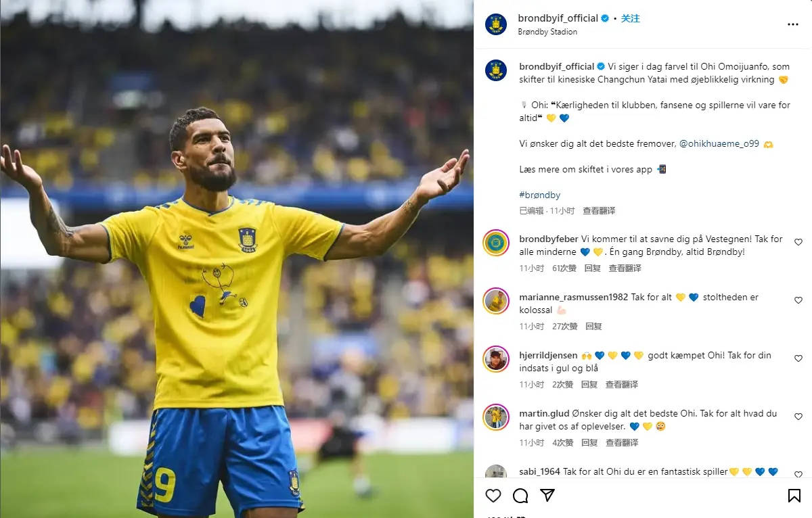
Task: Reply to hjerrildjensen's comment via 回复
Action: click(x=589, y=384)
